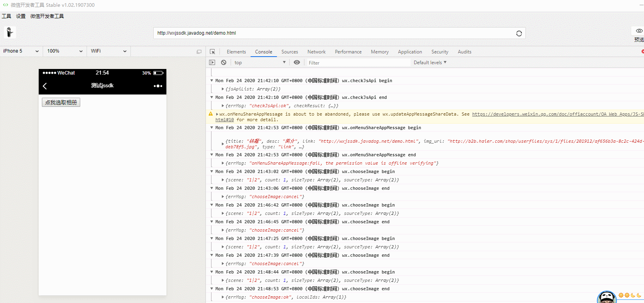Click the preview eye icon at top right

click(x=639, y=31)
